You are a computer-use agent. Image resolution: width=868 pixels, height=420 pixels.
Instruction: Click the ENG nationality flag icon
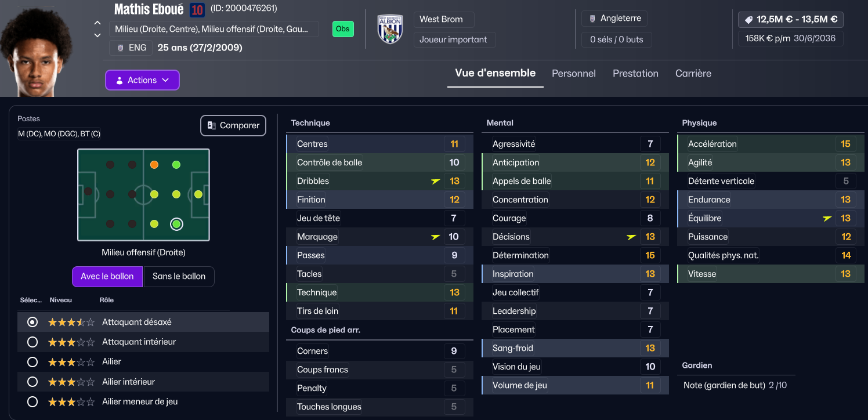point(120,48)
